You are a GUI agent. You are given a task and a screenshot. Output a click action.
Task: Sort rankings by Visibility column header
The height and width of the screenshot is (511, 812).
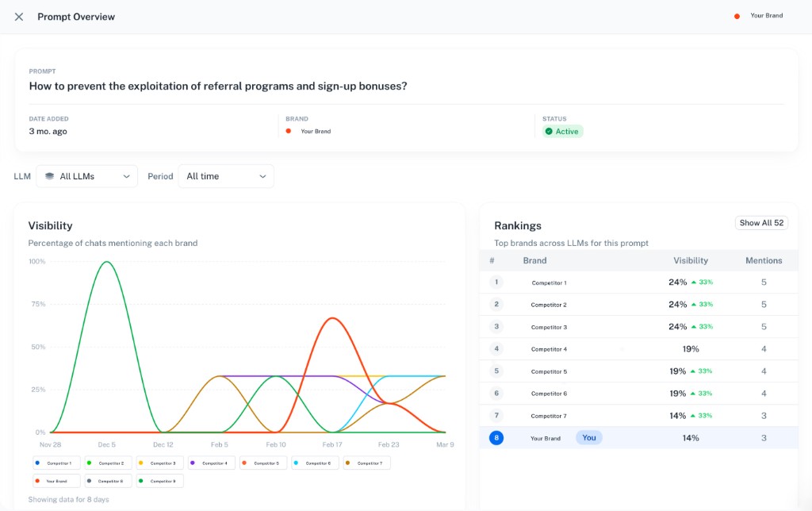click(x=690, y=260)
